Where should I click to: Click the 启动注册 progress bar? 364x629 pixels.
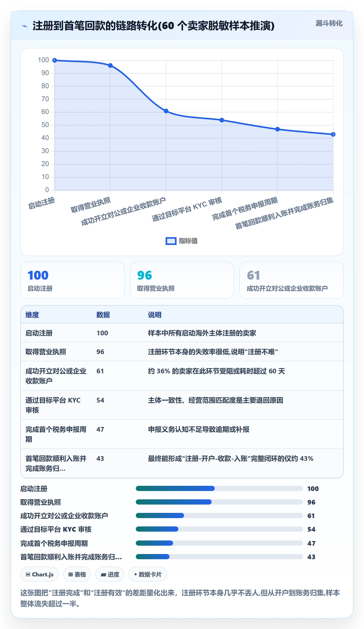tap(219, 488)
